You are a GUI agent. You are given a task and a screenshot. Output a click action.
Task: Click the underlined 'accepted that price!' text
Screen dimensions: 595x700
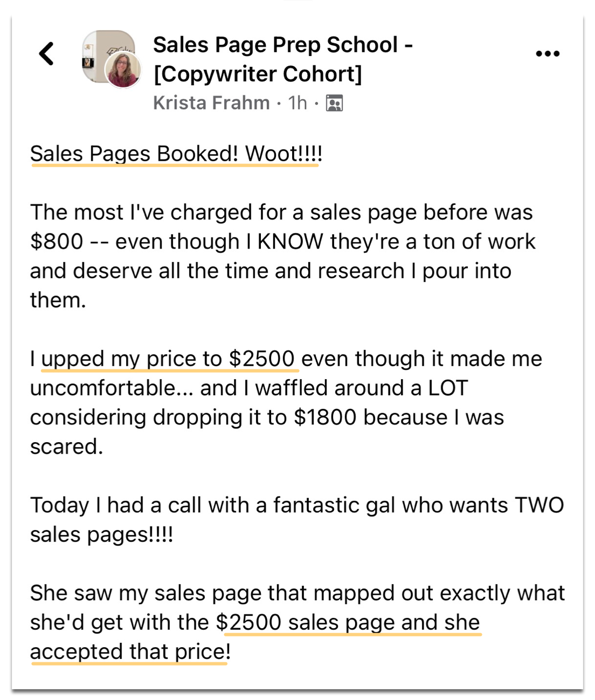[130, 652]
